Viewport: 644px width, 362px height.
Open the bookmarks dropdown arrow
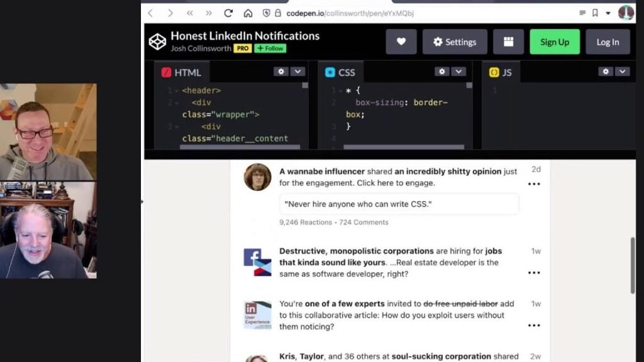(608, 13)
